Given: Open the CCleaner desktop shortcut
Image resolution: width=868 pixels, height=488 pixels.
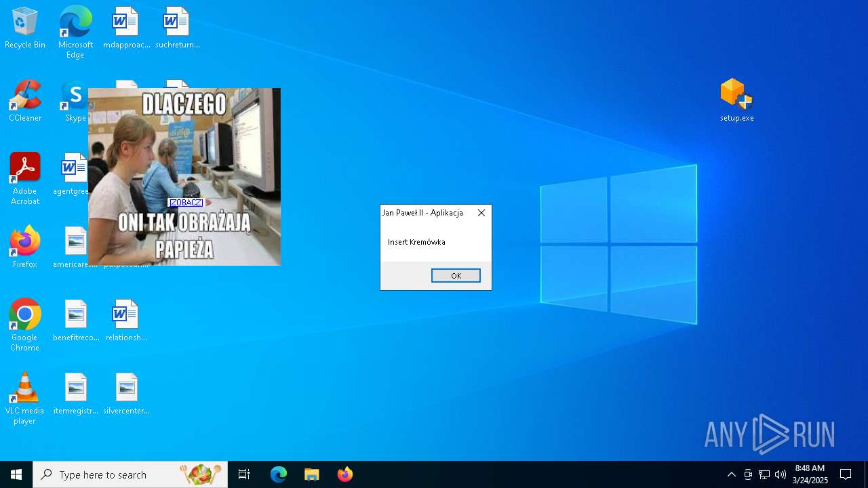Looking at the screenshot, I should (25, 102).
